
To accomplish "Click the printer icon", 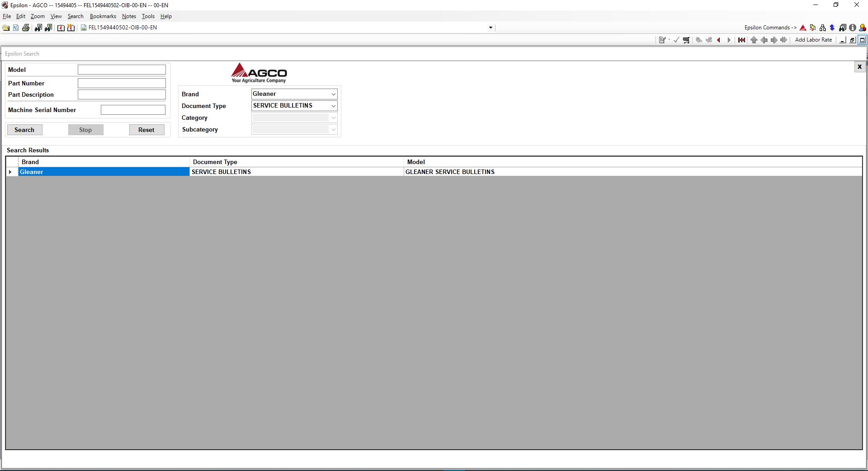I will [x=26, y=28].
